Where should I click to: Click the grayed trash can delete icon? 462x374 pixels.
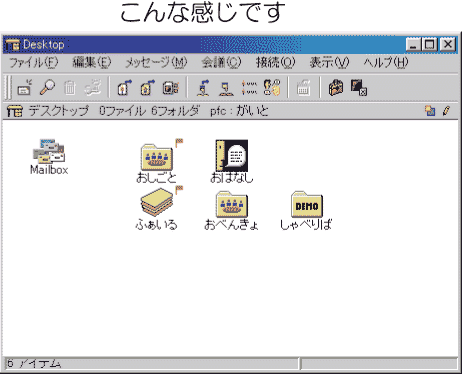pyautogui.click(x=70, y=88)
